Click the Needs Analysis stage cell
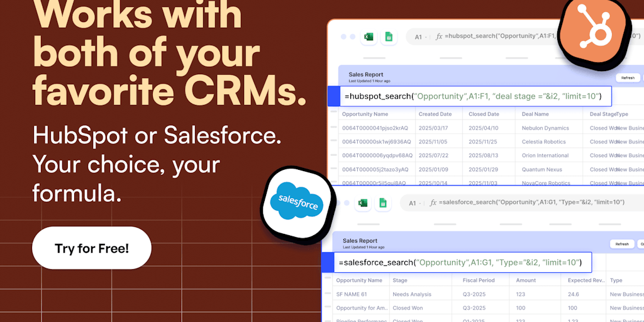 click(x=412, y=294)
